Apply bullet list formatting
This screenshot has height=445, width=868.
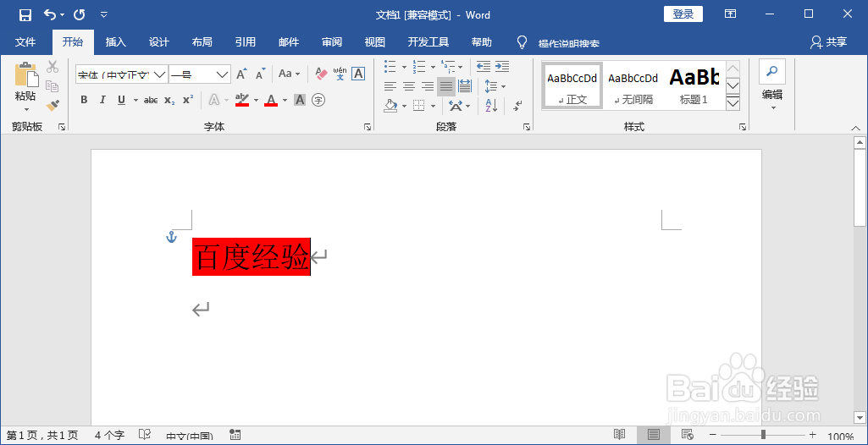tap(391, 67)
